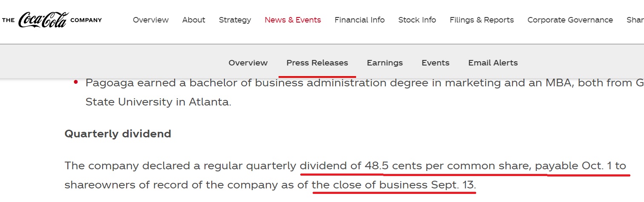Navigate to Stock Info
Image resolution: width=644 pixels, height=202 pixels.
417,20
